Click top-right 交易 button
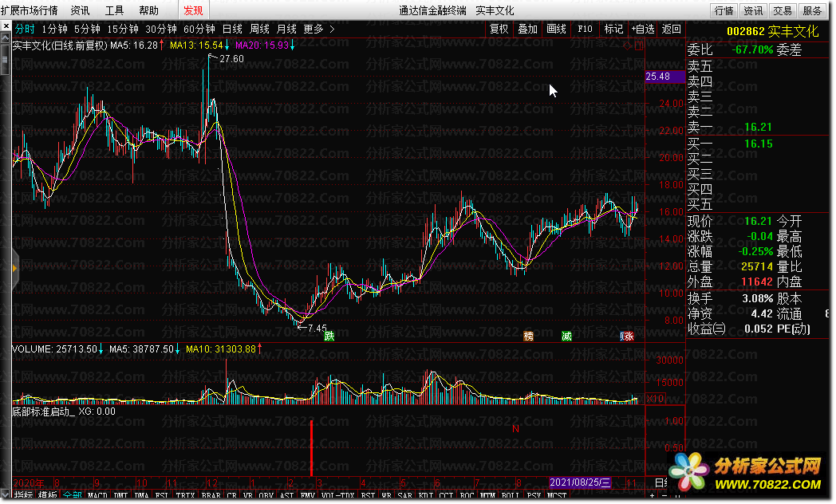The image size is (836, 504). point(783,10)
